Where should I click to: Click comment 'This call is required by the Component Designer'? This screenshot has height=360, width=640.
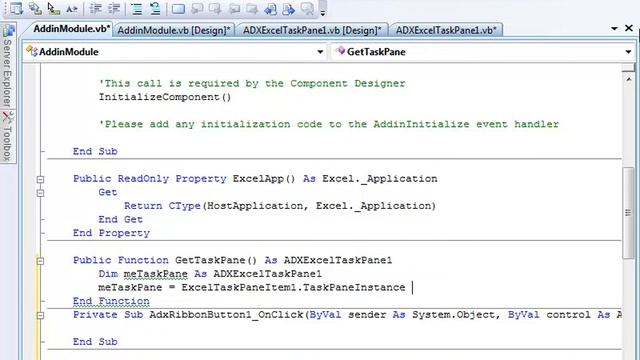click(x=252, y=83)
